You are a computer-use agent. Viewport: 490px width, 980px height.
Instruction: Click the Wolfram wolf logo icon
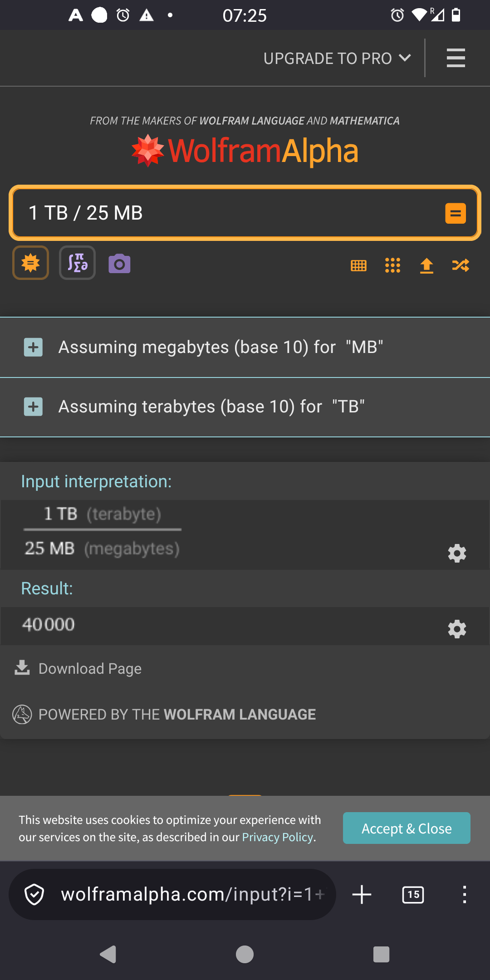tap(22, 715)
